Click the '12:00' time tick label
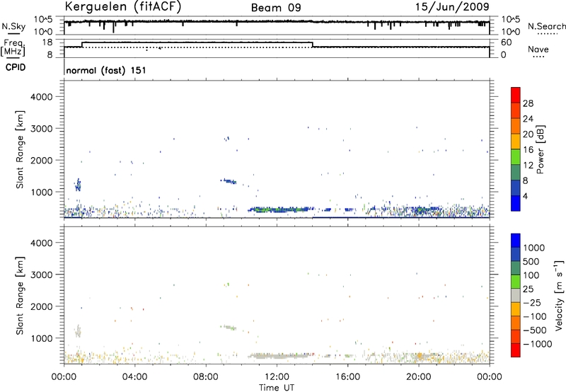This screenshot has width=566, height=392. [277, 377]
